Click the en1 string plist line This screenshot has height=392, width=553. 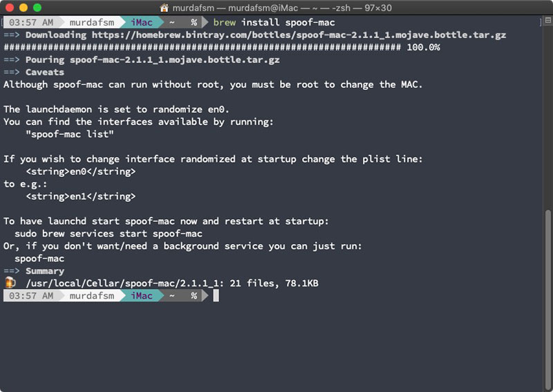(x=81, y=196)
